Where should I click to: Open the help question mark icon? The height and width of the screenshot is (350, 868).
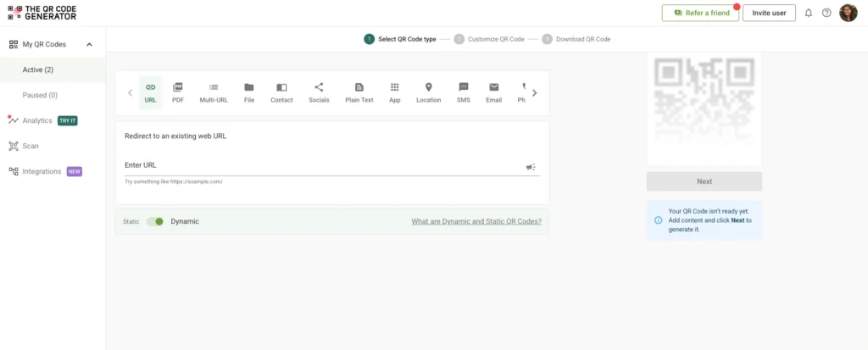tap(826, 13)
